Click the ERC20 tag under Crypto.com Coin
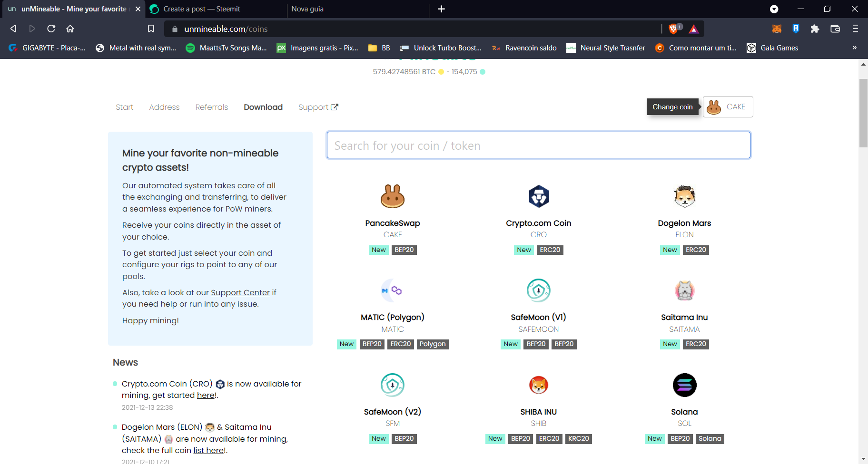The image size is (868, 464). (550, 250)
